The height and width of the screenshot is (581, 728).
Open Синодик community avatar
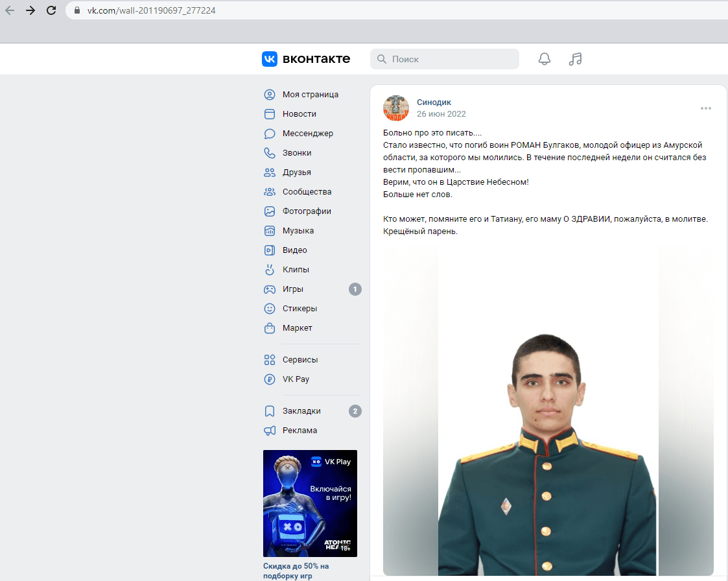coord(396,108)
